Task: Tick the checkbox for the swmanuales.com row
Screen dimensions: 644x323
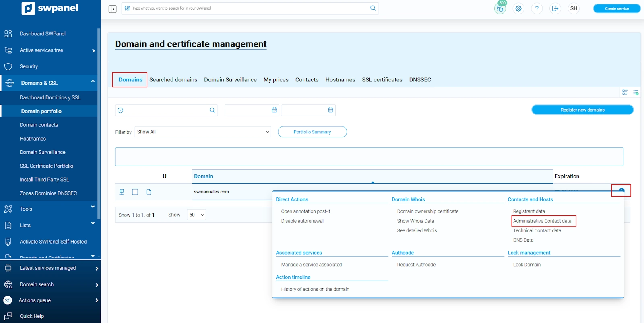Action: tap(135, 192)
